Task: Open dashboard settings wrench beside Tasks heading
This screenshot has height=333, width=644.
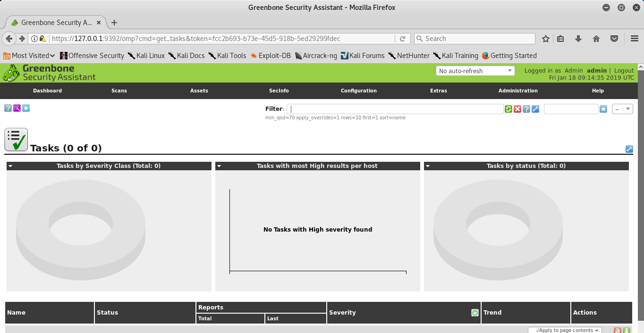Action: coord(629,149)
